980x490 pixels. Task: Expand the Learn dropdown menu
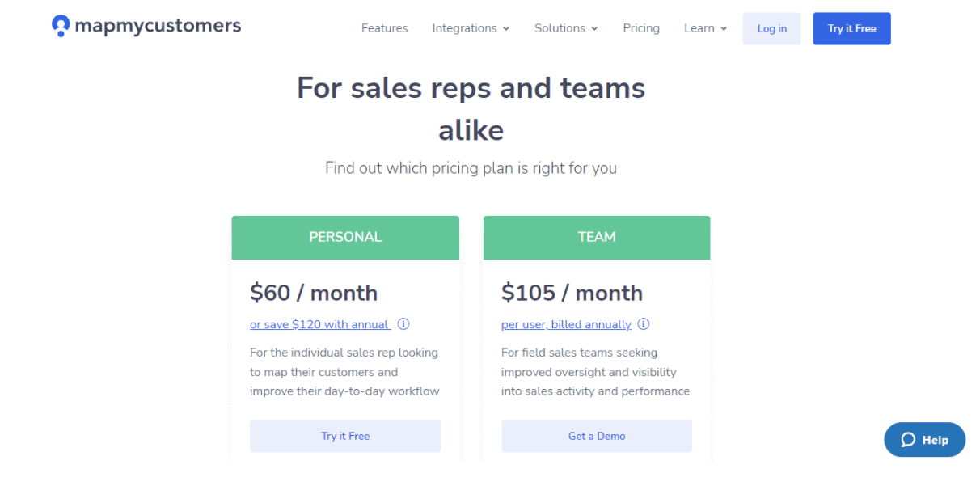click(705, 28)
